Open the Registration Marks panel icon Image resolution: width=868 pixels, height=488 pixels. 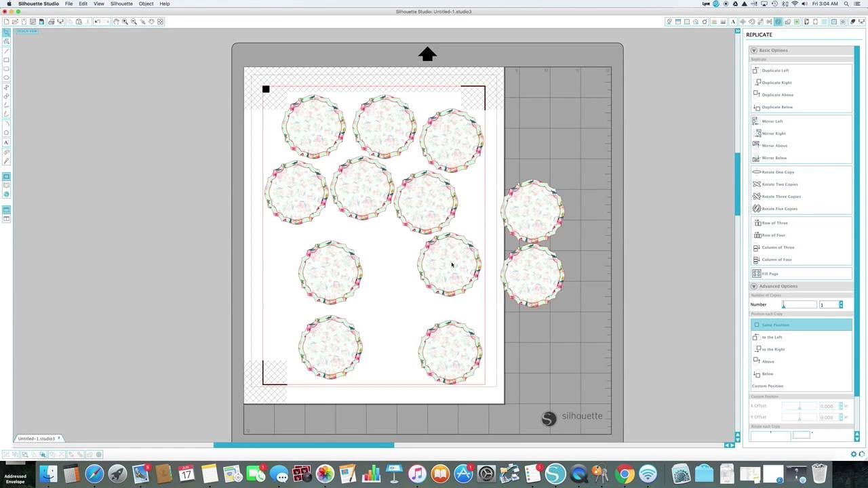click(815, 22)
